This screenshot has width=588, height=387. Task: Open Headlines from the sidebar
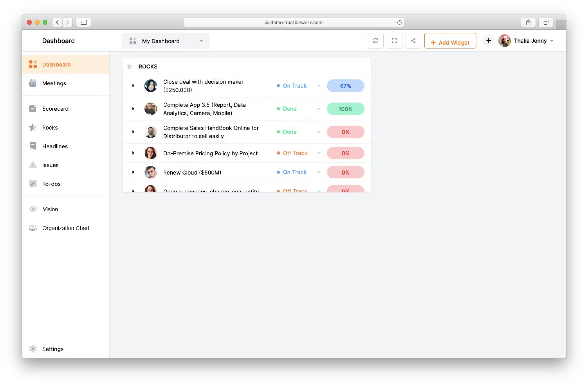click(x=55, y=146)
